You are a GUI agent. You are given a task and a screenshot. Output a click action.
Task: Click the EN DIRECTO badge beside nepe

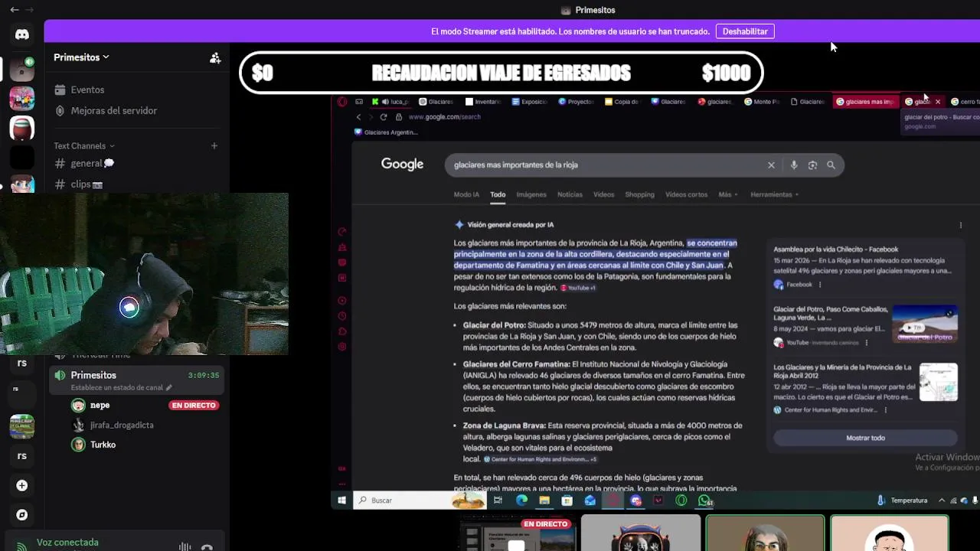[194, 405]
